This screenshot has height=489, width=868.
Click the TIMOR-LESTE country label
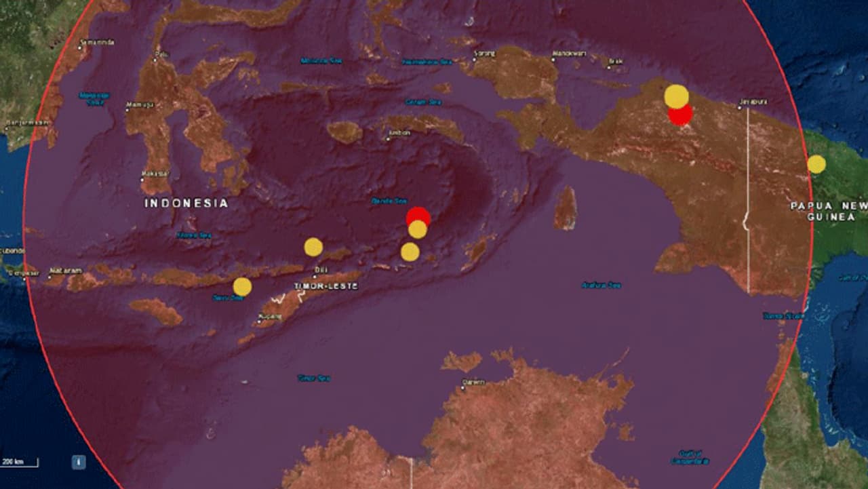coord(325,287)
